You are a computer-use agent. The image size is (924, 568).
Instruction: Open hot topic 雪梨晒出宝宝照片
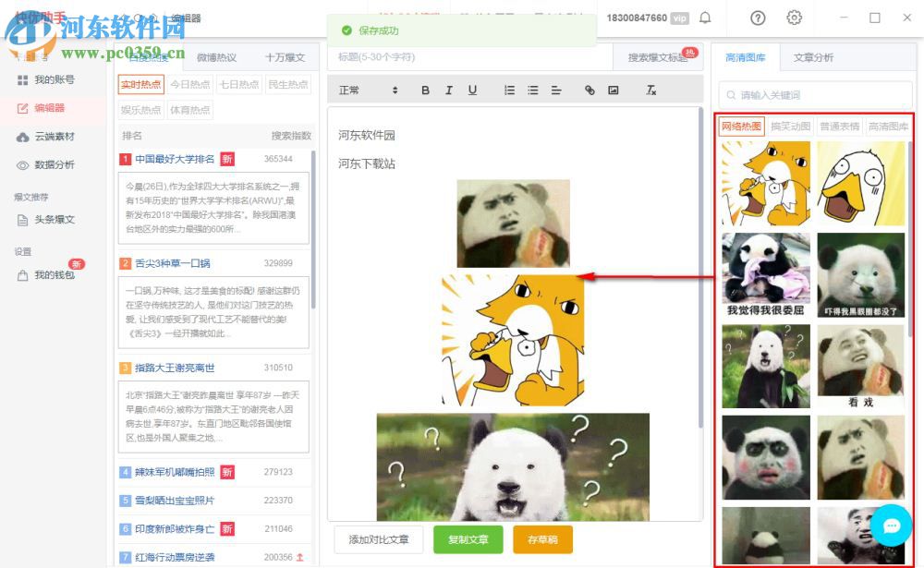click(175, 501)
